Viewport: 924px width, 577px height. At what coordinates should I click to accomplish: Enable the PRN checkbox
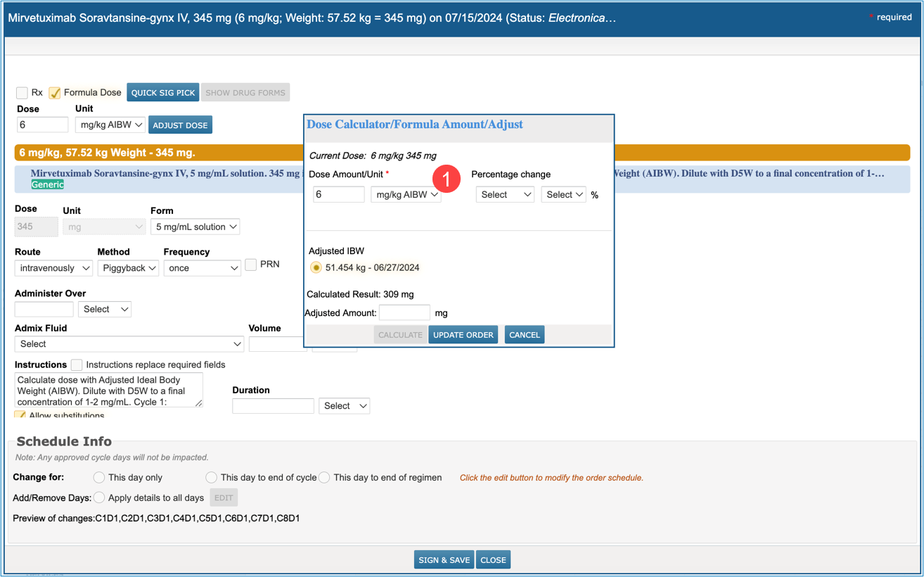click(x=251, y=265)
